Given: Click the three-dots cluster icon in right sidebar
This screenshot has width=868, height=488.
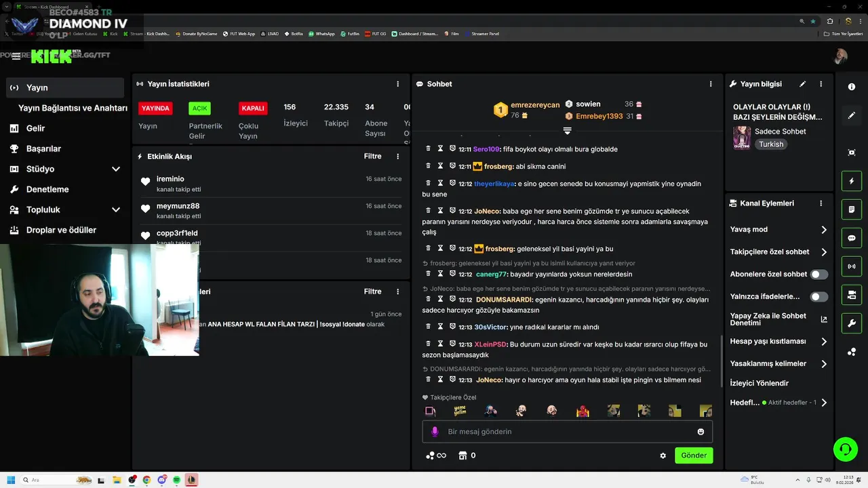Looking at the screenshot, I should [852, 352].
